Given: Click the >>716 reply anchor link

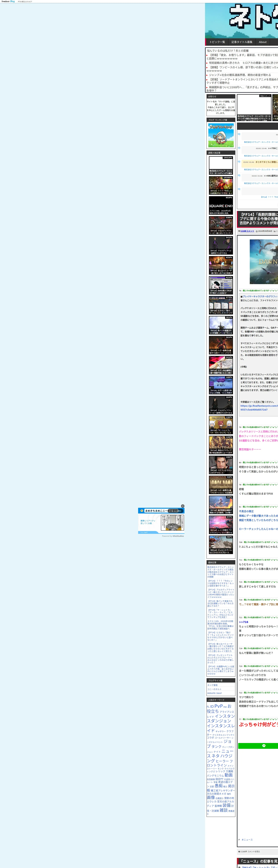Looking at the screenshot, I should tap(243, 622).
